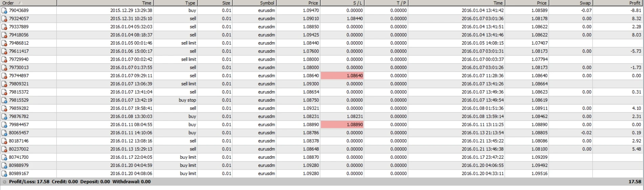The height and width of the screenshot is (190, 644).
Task: Click the order icon for 79043689
Action: (4, 11)
